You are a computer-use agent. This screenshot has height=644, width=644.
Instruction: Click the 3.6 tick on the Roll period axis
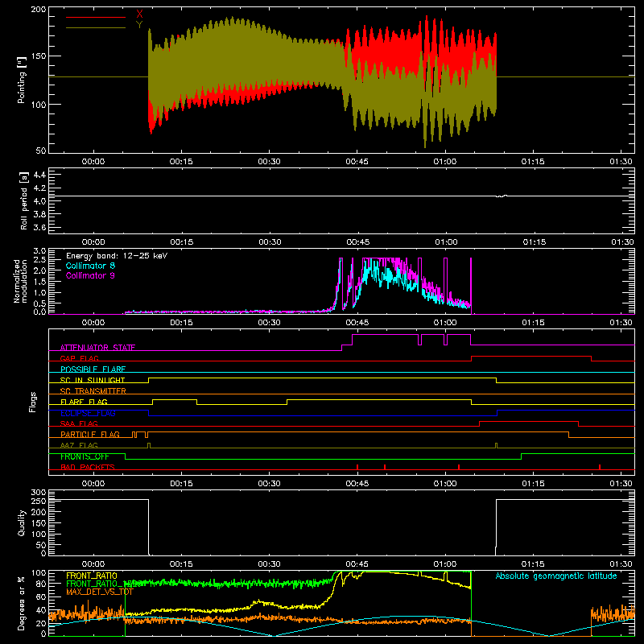tap(39, 228)
